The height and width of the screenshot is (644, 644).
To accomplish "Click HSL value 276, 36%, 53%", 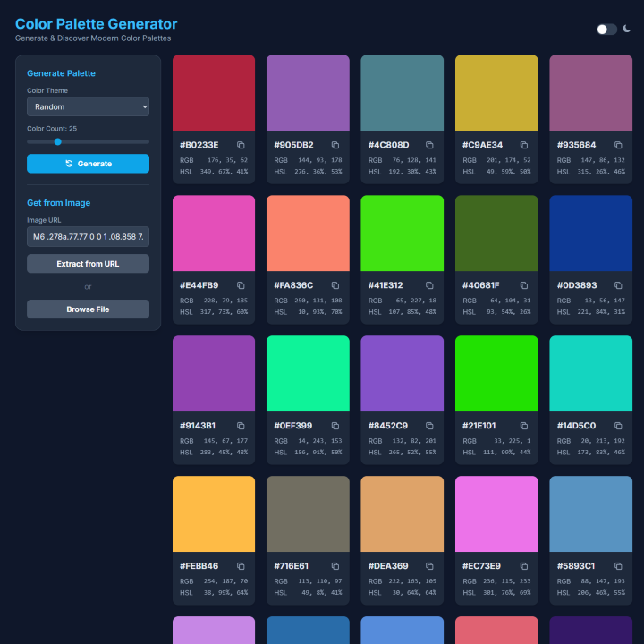I will click(x=318, y=172).
